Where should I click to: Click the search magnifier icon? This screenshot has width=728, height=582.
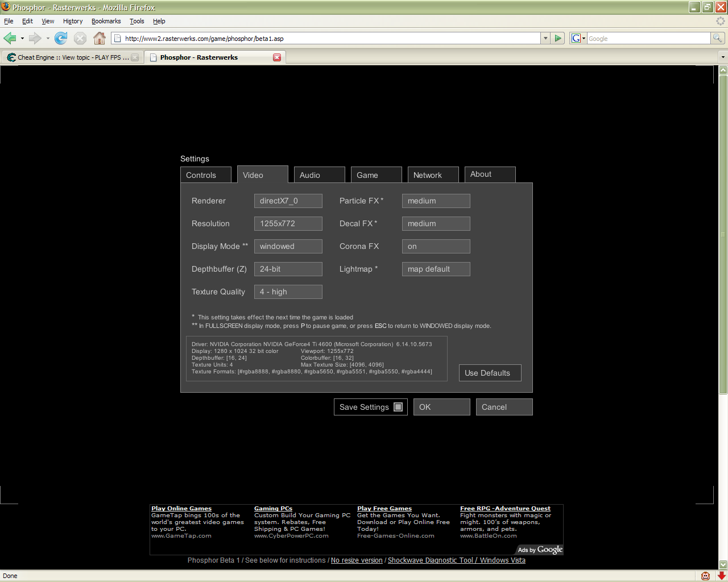(718, 38)
